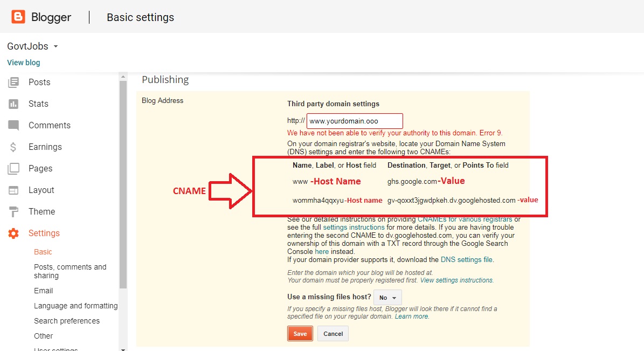Image resolution: width=644 pixels, height=351 pixels.
Task: Click View settings instructions link
Action: (x=456, y=280)
